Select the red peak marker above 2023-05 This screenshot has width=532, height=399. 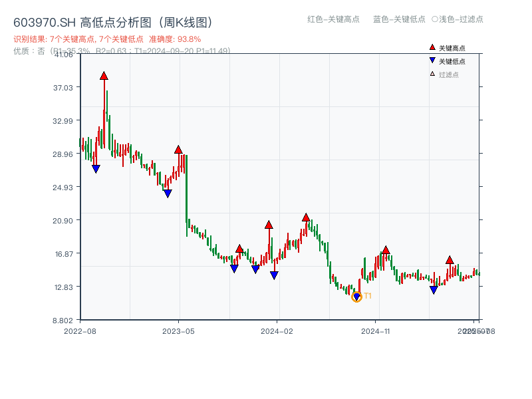178,150
